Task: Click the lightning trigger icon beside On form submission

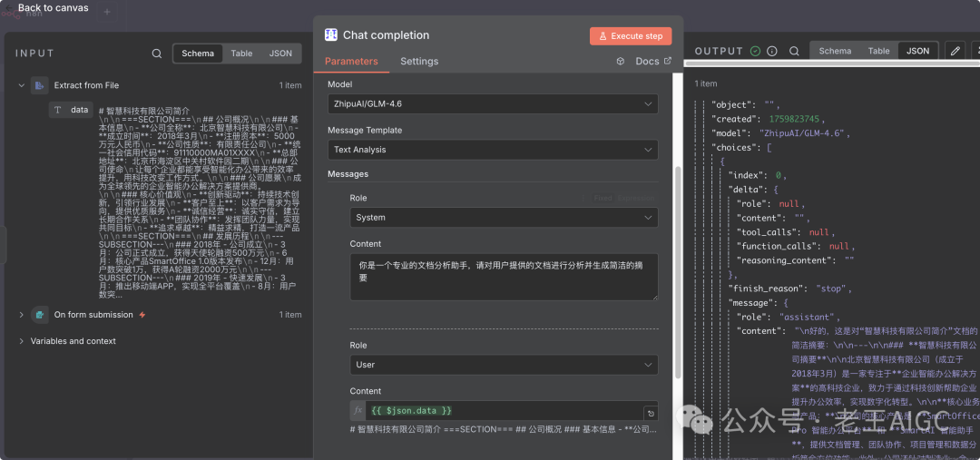Action: (142, 315)
